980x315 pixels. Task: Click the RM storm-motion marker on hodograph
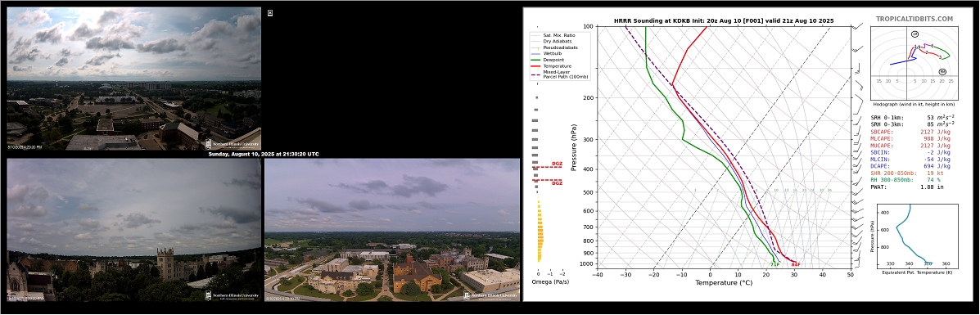click(x=942, y=72)
